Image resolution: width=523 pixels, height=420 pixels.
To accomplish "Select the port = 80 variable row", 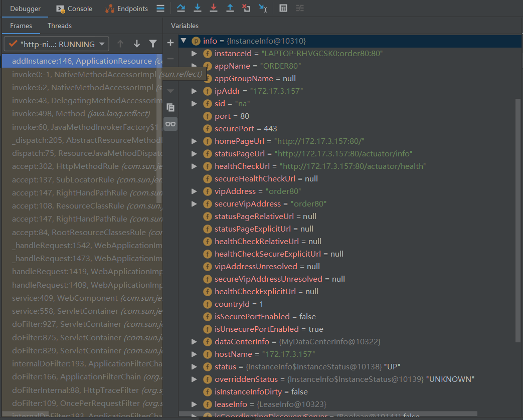I will point(350,116).
